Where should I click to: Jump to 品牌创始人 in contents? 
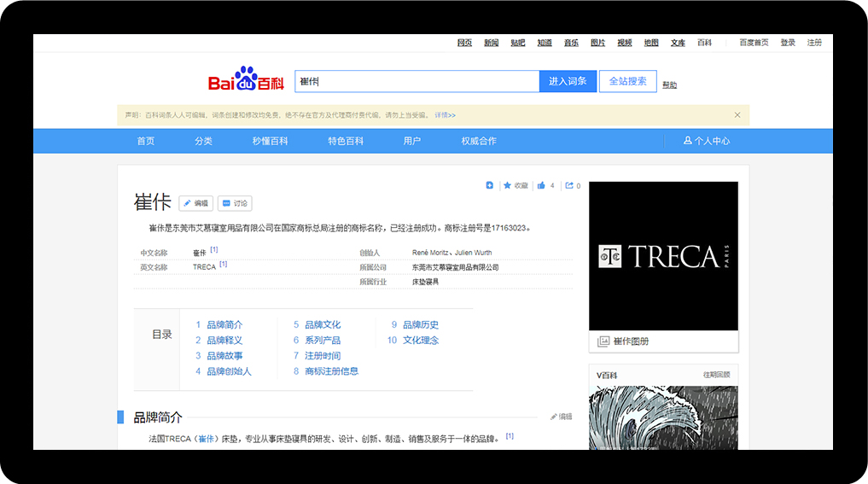(230, 371)
